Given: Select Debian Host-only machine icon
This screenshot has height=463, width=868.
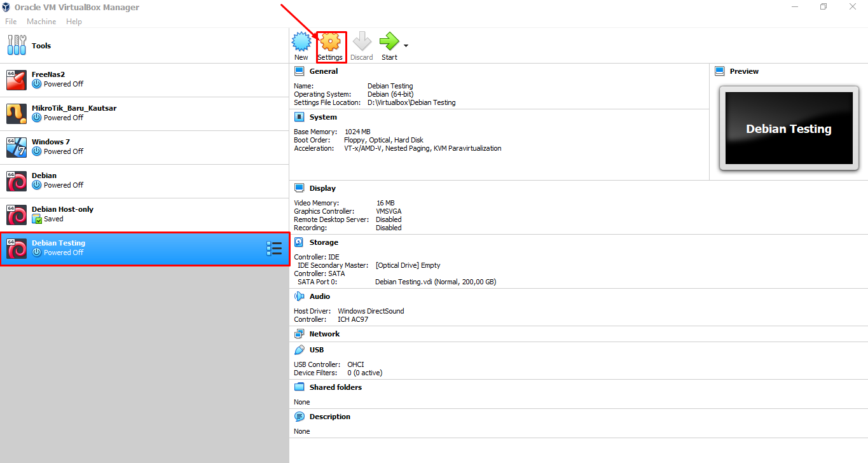Looking at the screenshot, I should pos(17,214).
